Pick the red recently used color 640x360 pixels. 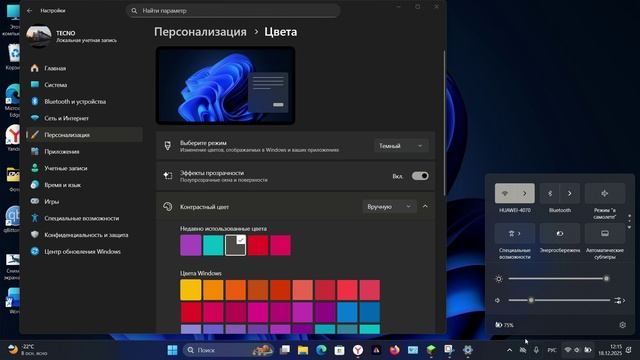pyautogui.click(x=258, y=245)
